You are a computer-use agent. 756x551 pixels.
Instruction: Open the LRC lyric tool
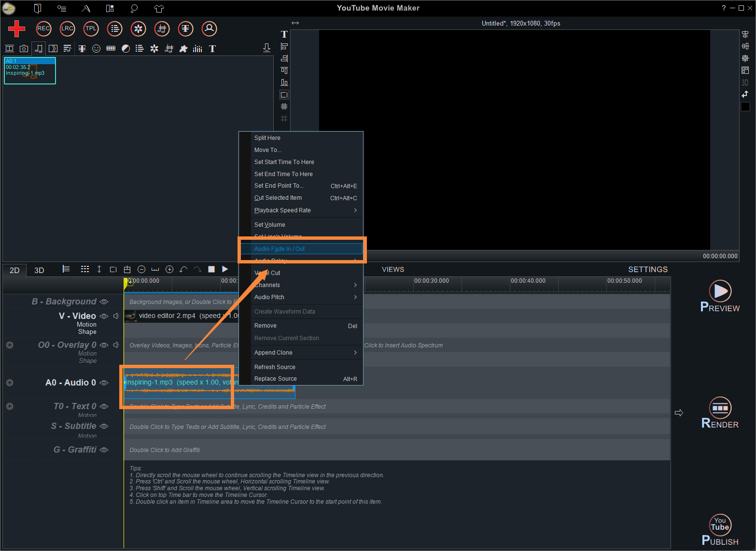[67, 28]
